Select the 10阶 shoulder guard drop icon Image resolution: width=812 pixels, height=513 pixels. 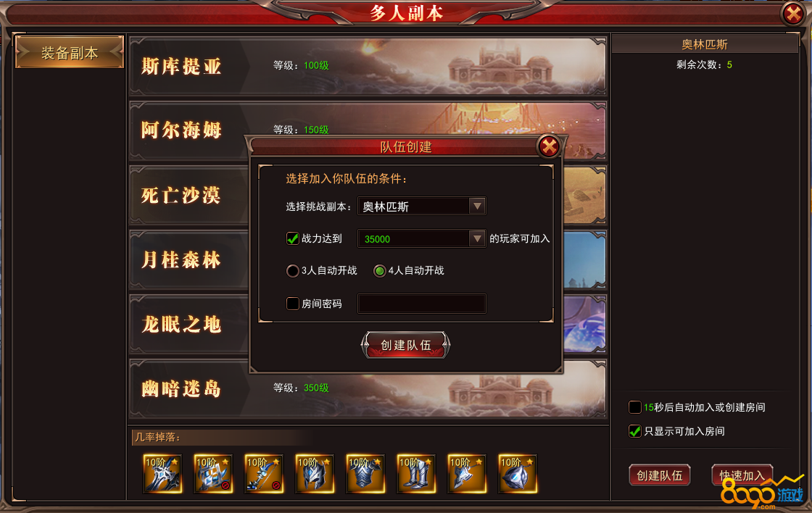[467, 474]
